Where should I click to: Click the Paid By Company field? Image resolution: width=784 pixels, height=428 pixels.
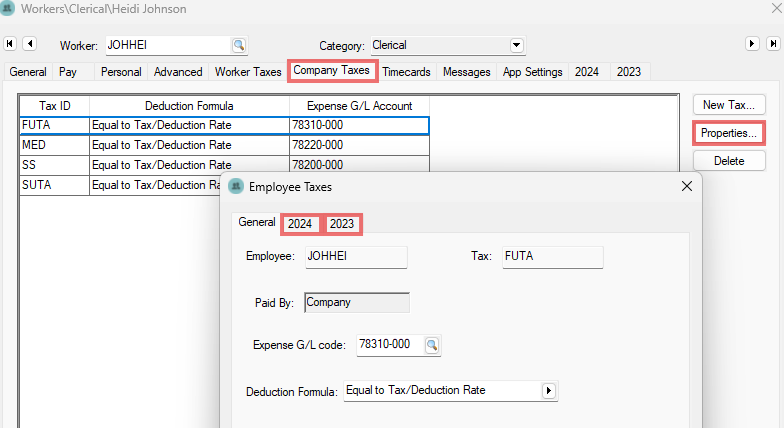(x=356, y=302)
